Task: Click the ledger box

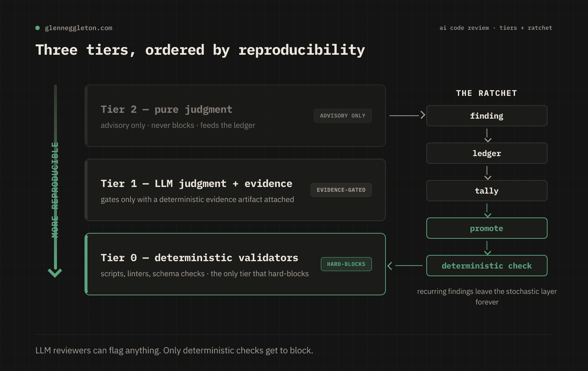Action: [x=487, y=153]
